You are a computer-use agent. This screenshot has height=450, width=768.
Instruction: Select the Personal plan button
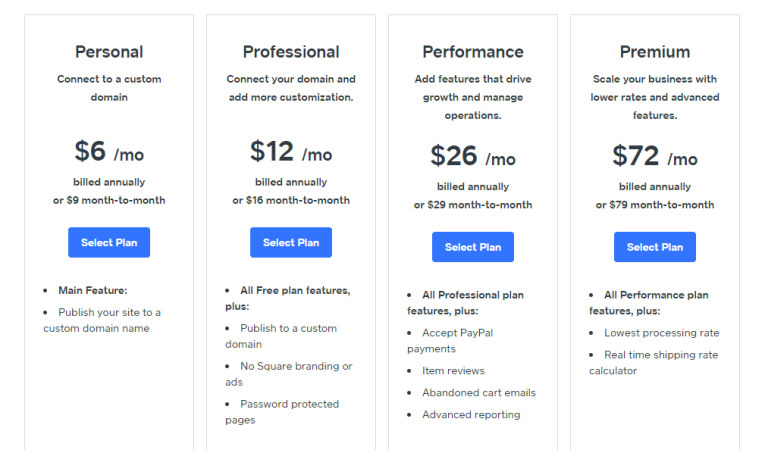pyautogui.click(x=109, y=242)
